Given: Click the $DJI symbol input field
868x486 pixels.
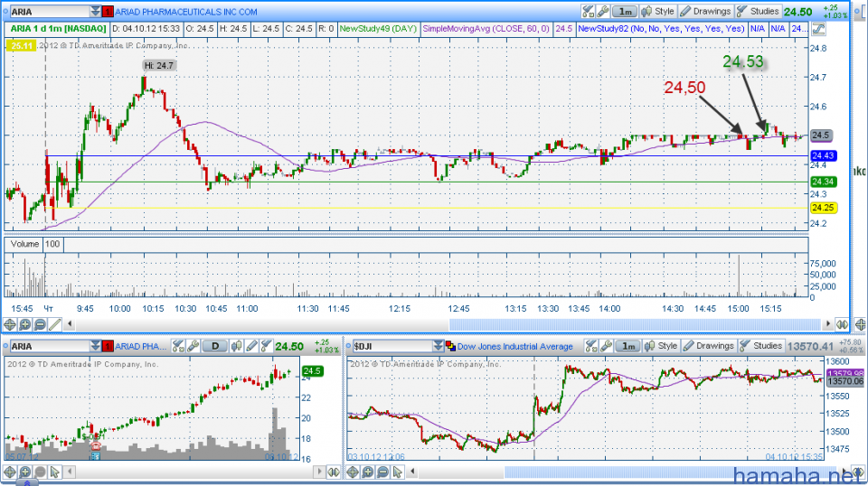Looking at the screenshot, I should click(x=393, y=346).
